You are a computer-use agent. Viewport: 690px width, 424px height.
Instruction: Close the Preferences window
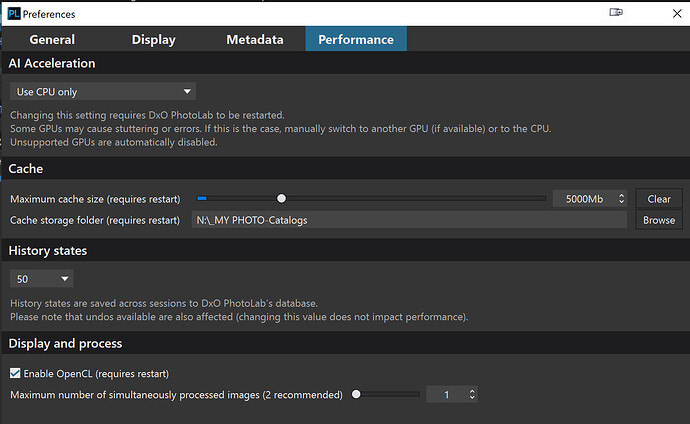click(x=667, y=14)
